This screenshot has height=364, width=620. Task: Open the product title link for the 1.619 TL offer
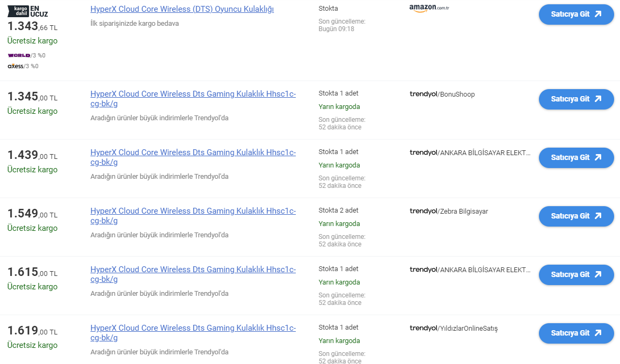click(x=193, y=328)
